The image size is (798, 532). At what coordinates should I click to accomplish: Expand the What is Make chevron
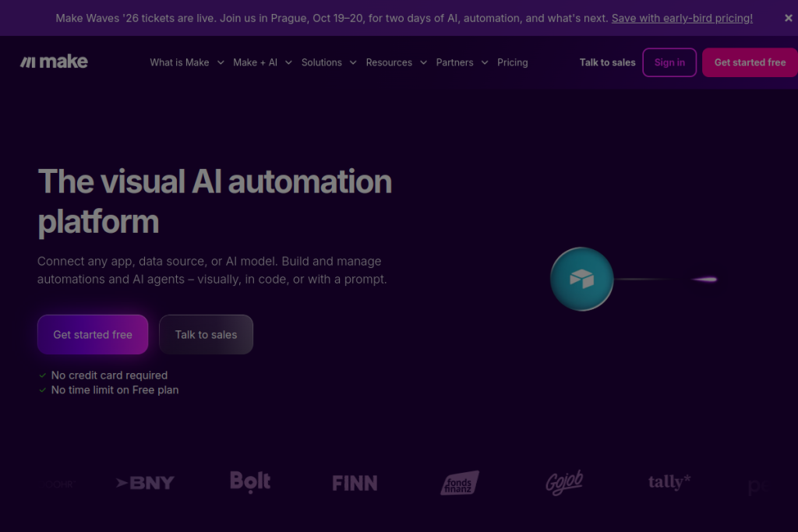[x=221, y=62]
